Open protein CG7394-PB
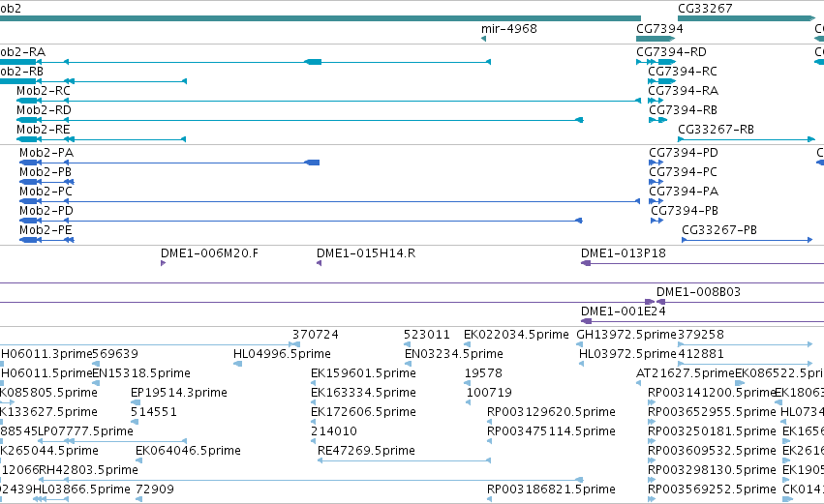824x504 pixels. 685,211
